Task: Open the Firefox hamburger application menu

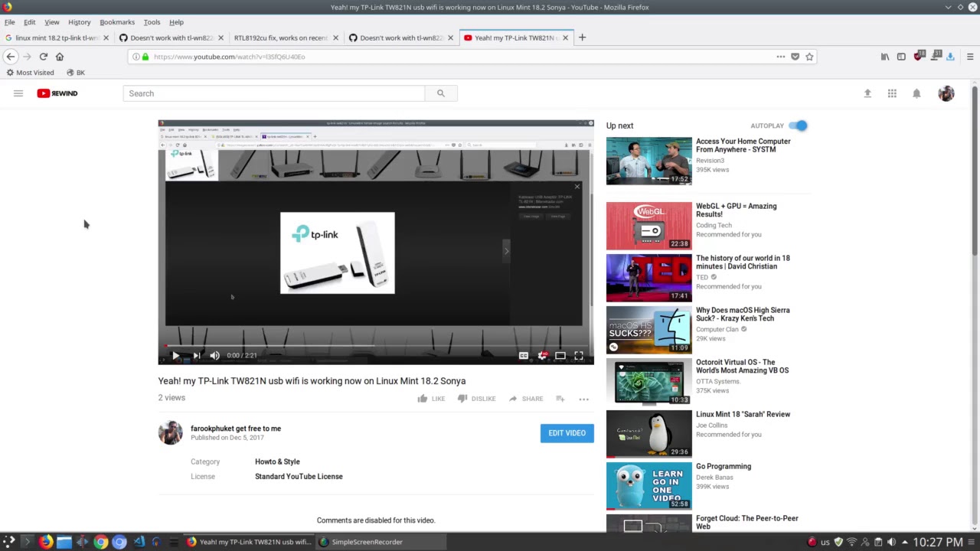Action: (x=970, y=57)
